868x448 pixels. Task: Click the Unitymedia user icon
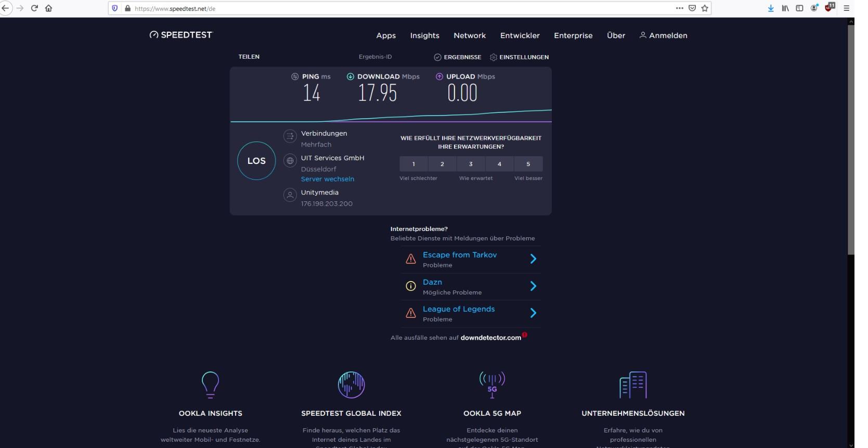290,195
